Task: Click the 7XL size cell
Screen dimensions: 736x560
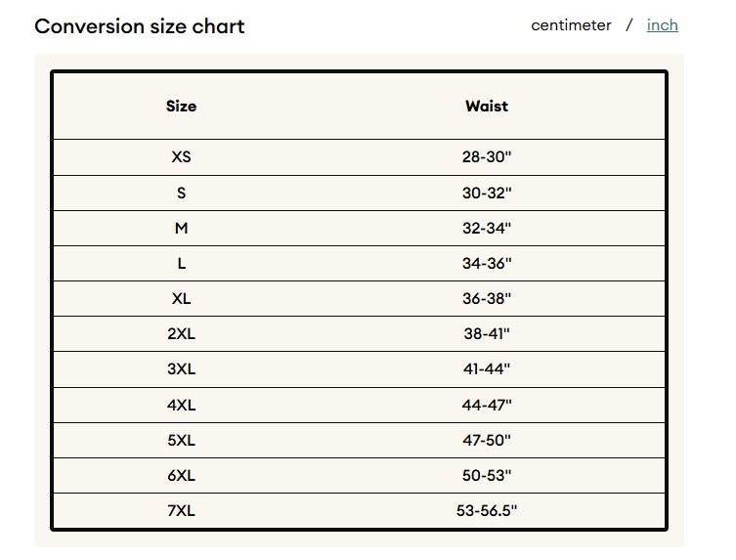Action: coord(181,511)
